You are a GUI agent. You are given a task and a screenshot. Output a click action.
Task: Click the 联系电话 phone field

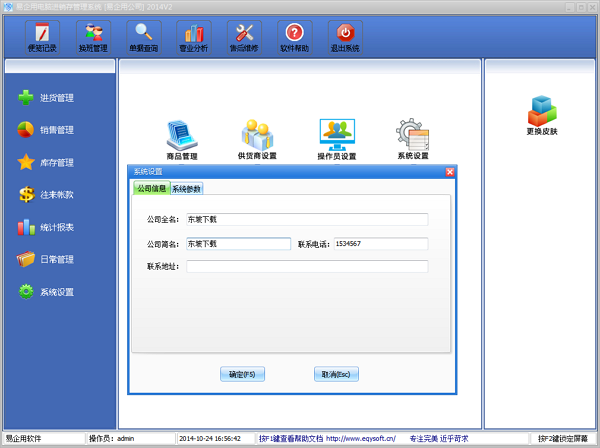pyautogui.click(x=381, y=244)
